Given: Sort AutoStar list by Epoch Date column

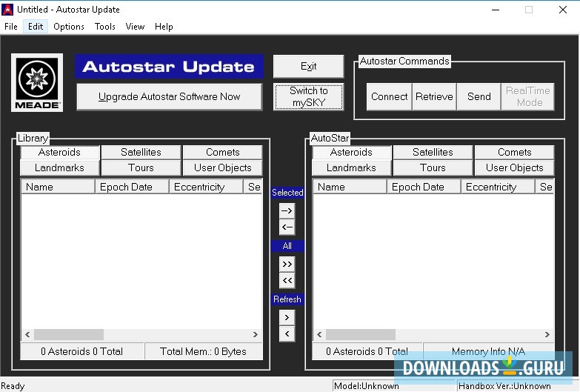Looking at the screenshot, I should click(424, 187).
